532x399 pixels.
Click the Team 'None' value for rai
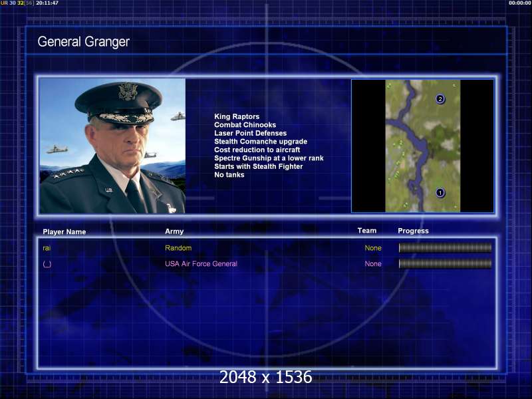coord(373,248)
